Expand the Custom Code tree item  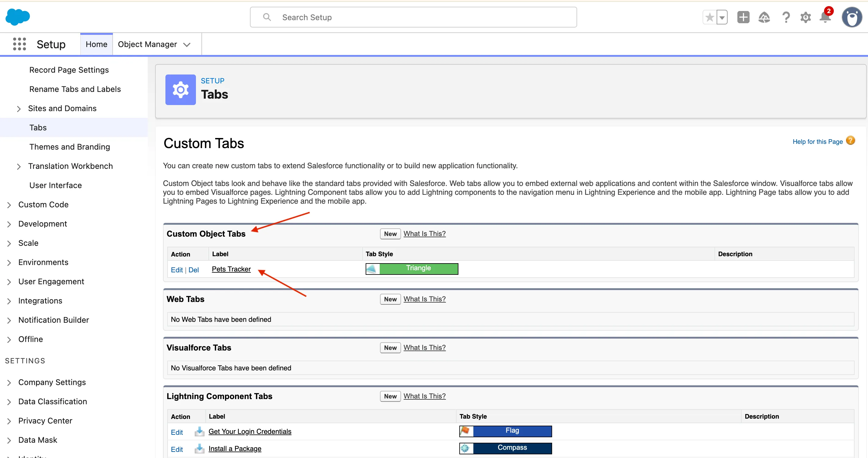click(9, 205)
